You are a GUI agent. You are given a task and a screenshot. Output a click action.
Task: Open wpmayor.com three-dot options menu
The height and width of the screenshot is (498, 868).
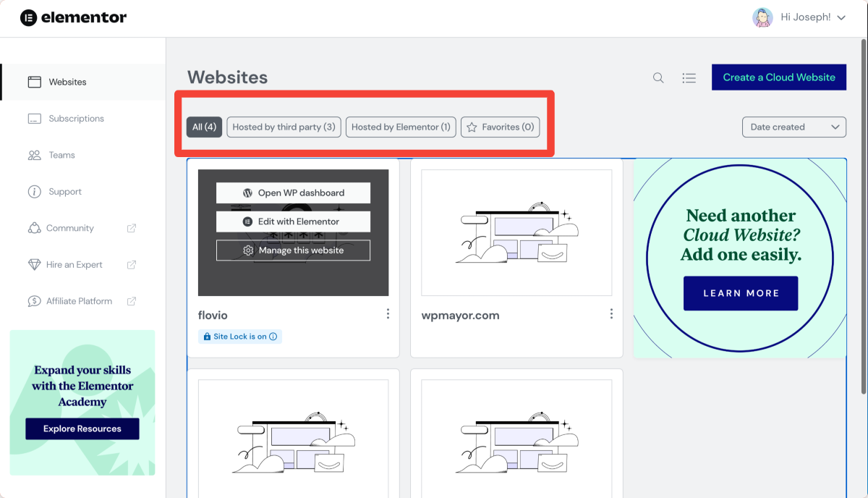(611, 314)
